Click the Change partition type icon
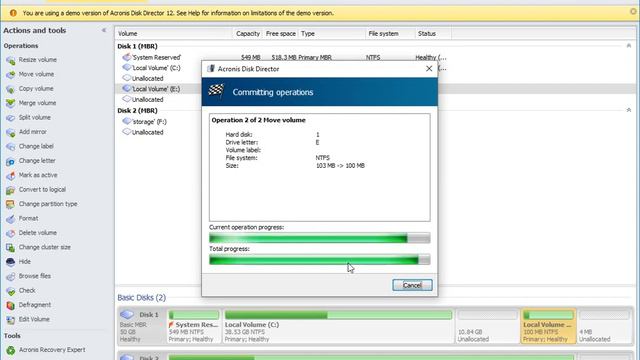Image resolution: width=640 pixels, height=360 pixels. pyautogui.click(x=11, y=204)
